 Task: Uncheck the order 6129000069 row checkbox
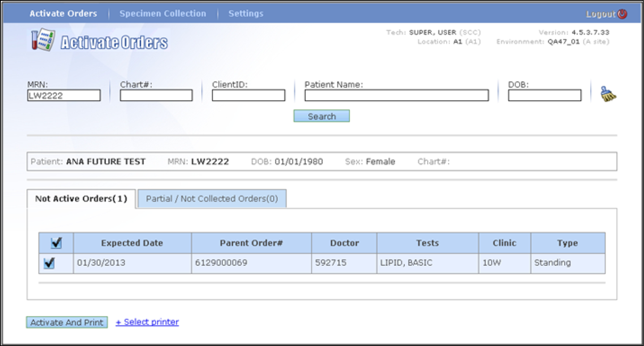49,264
